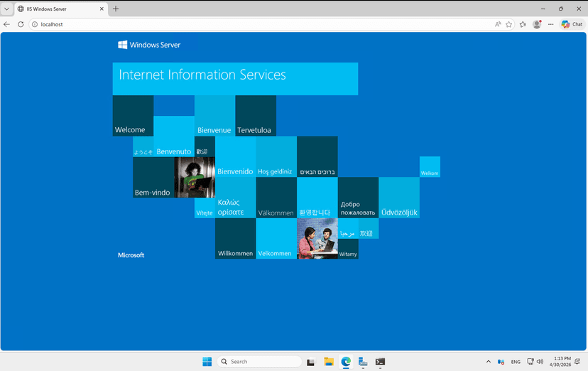The image size is (588, 371).
Task: Open Edge Settings and more menu
Action: 550,24
